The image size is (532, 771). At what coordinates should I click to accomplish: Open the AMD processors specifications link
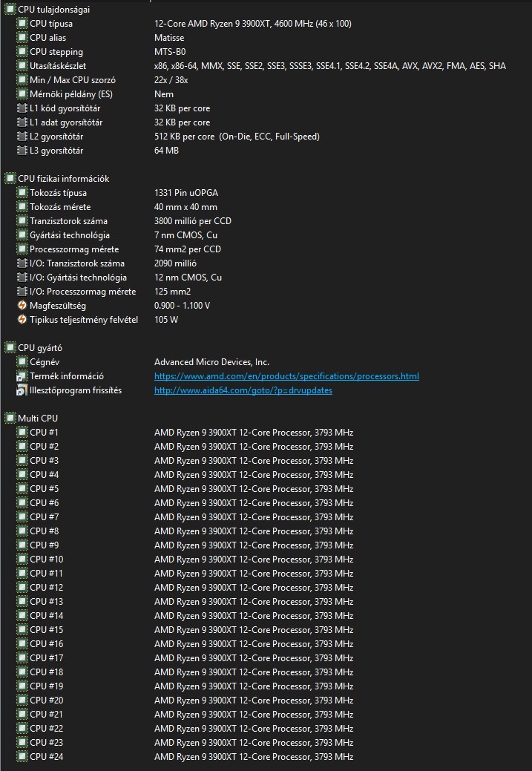coord(286,376)
